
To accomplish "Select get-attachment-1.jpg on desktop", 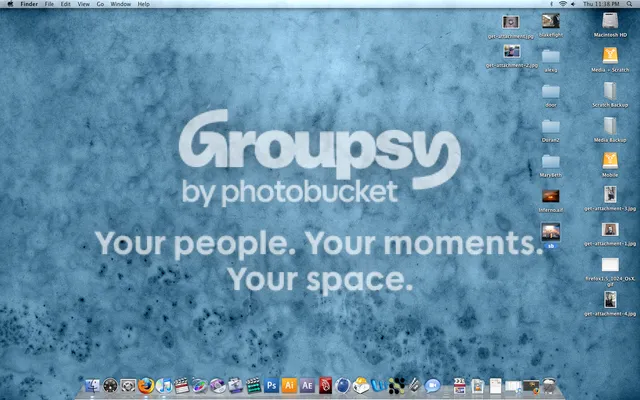I will click(x=610, y=230).
